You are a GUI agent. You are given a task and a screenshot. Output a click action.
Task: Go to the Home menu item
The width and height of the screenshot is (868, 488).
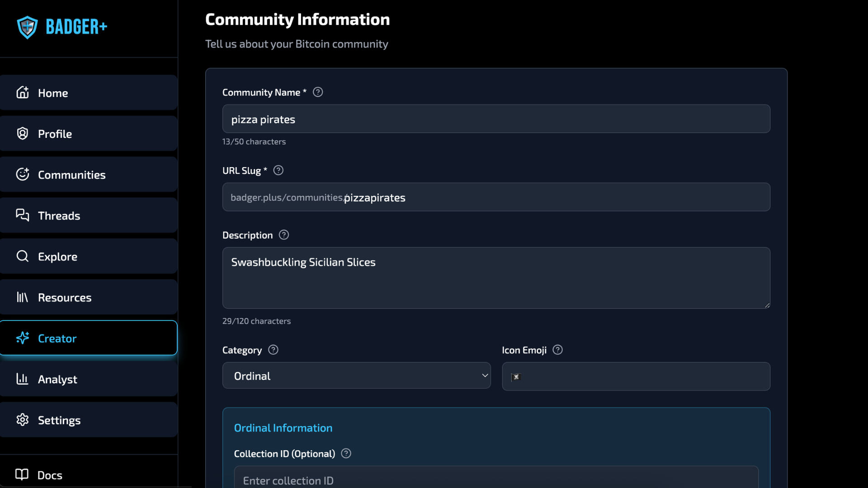(x=89, y=93)
